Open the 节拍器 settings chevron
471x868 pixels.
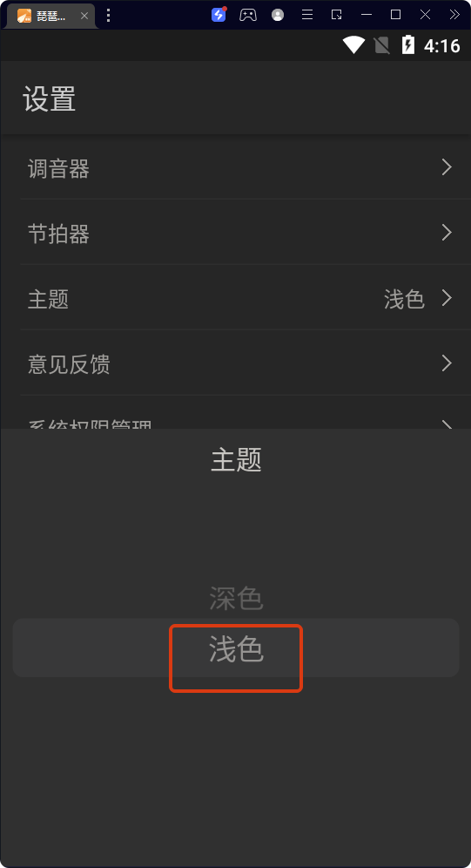(447, 232)
